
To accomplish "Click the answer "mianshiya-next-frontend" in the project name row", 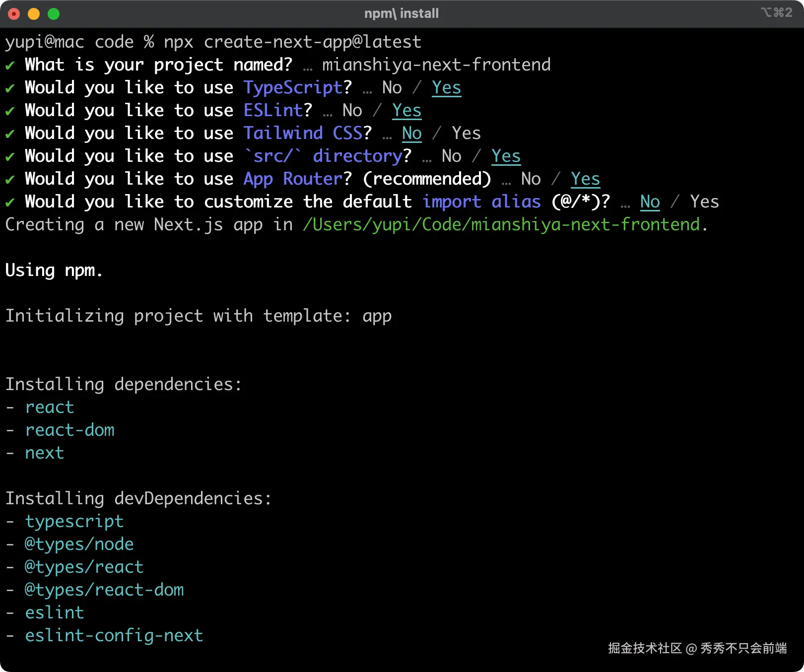I will [437, 65].
